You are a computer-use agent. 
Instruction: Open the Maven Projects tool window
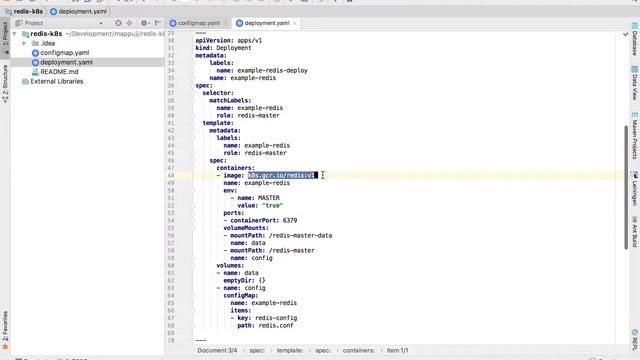[635, 136]
